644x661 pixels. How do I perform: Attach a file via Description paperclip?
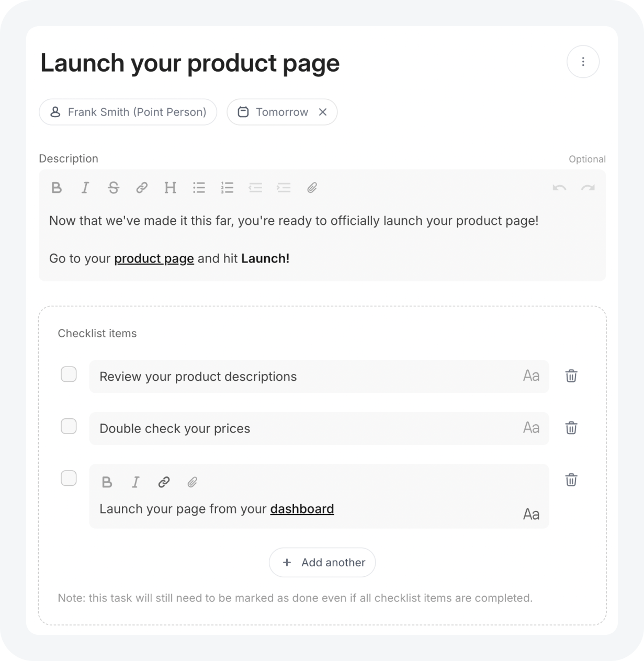(312, 188)
